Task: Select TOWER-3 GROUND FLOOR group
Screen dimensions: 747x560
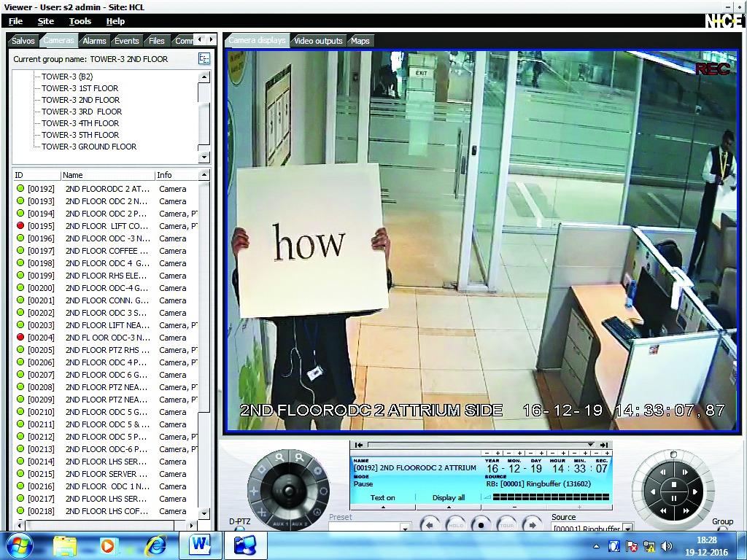Action: click(x=89, y=147)
